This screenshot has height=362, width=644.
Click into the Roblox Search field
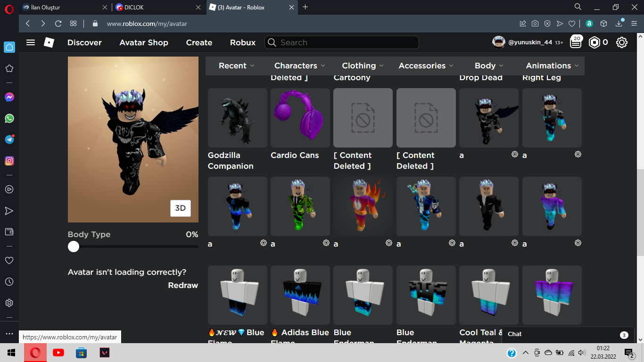click(x=342, y=42)
